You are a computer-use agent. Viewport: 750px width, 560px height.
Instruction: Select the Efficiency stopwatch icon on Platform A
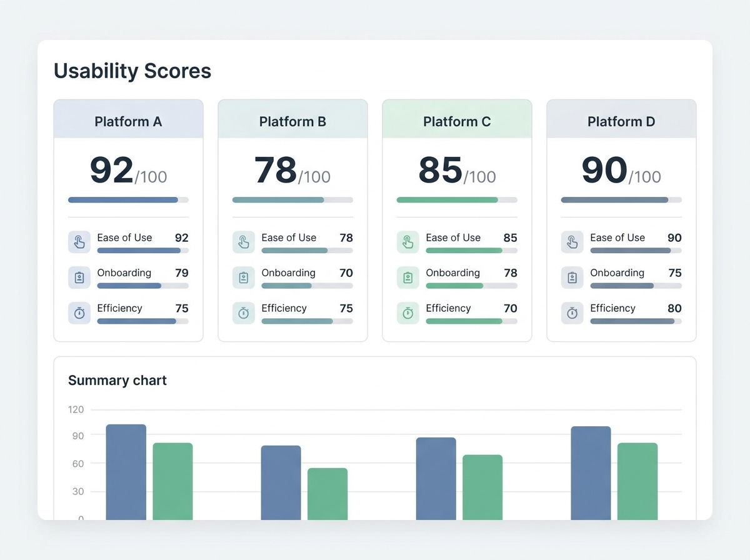[x=79, y=313]
